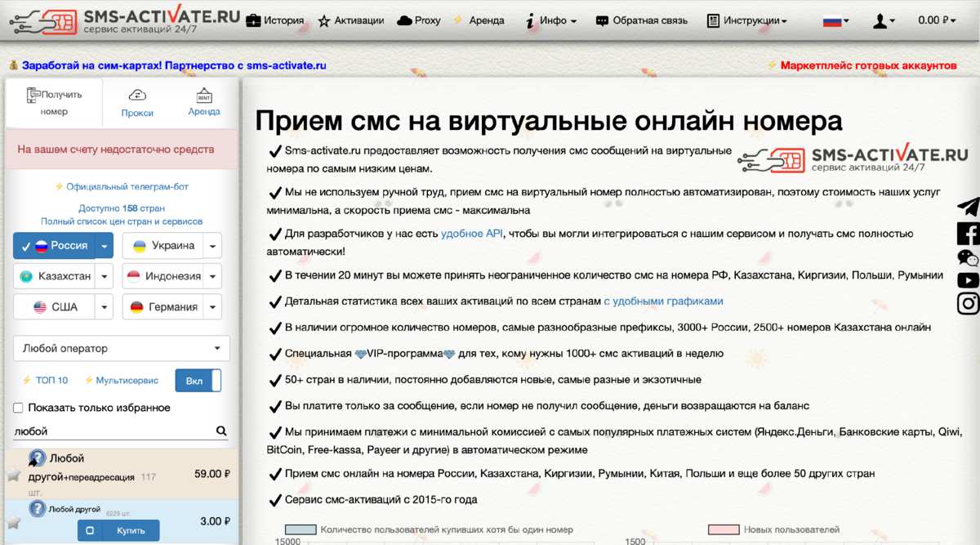Expand dropdown arrow next to Казахстан

point(105,276)
